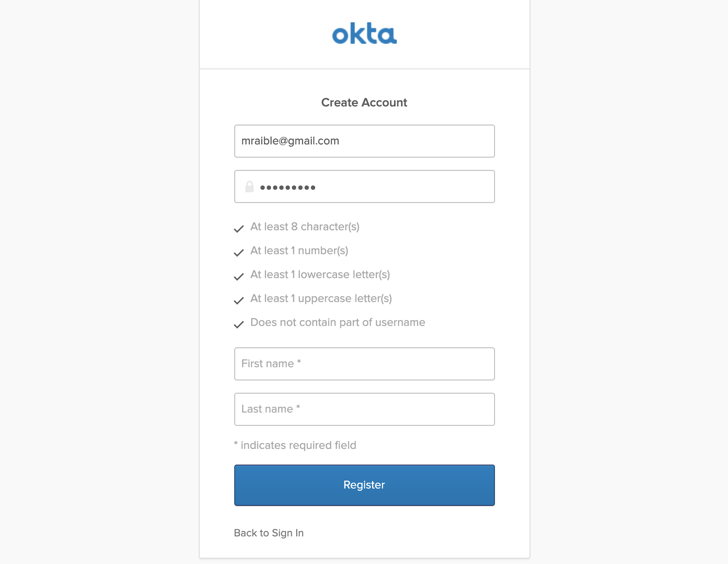Image resolution: width=728 pixels, height=564 pixels.
Task: Click the lock icon in password field
Action: (x=249, y=187)
